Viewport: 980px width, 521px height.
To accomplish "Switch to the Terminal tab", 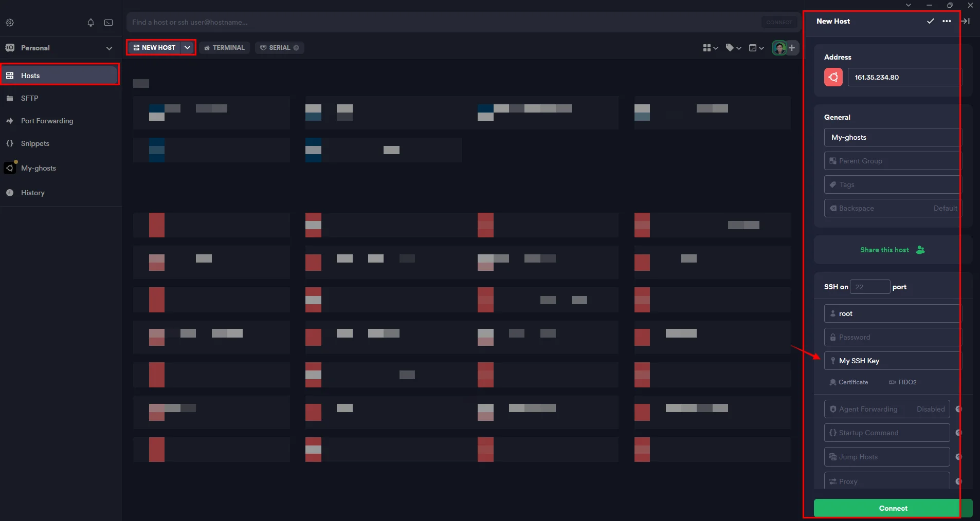I will [225, 47].
